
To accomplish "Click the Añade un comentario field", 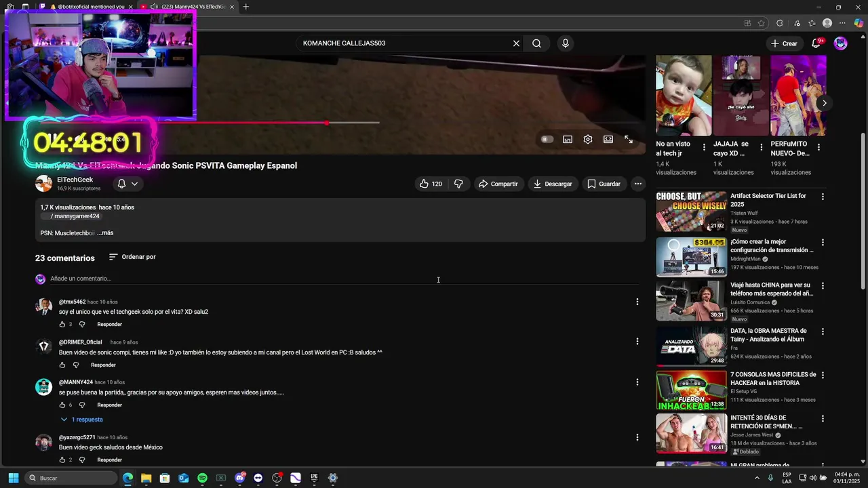I will [344, 279].
